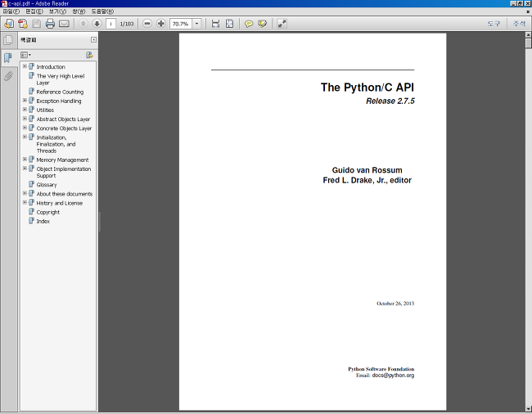Open the Help (도움말) menu
Screen dimensions: 532x414
click(x=102, y=11)
